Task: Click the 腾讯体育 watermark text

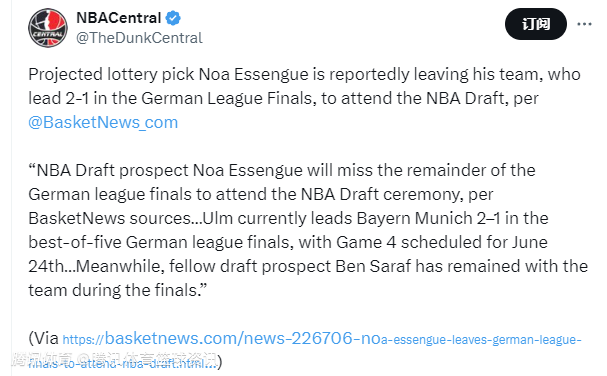Action: point(43,359)
